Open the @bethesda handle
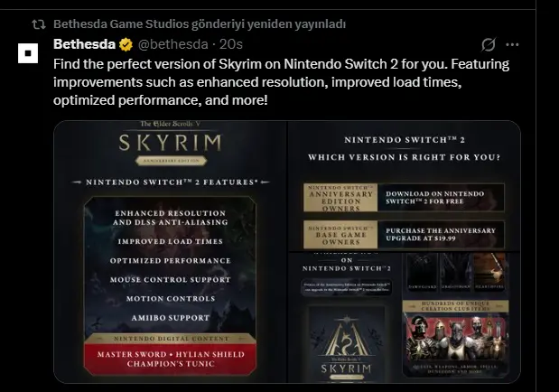Viewport: 559px width, 392px height. click(x=172, y=44)
